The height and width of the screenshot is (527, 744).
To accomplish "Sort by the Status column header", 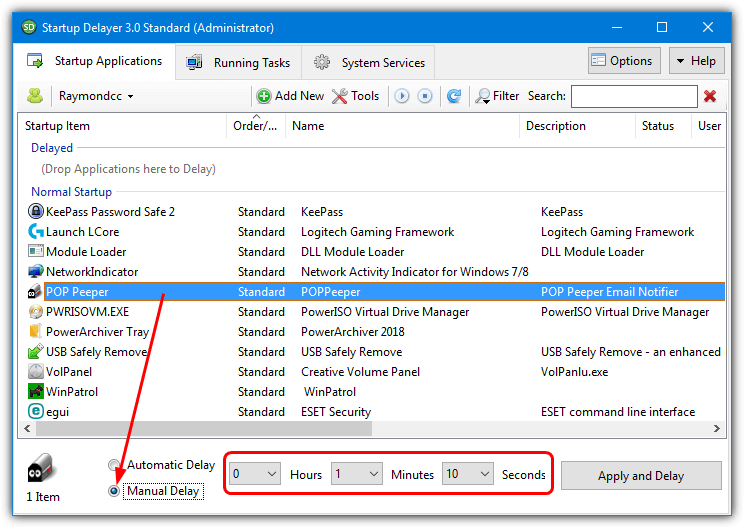I will [663, 126].
